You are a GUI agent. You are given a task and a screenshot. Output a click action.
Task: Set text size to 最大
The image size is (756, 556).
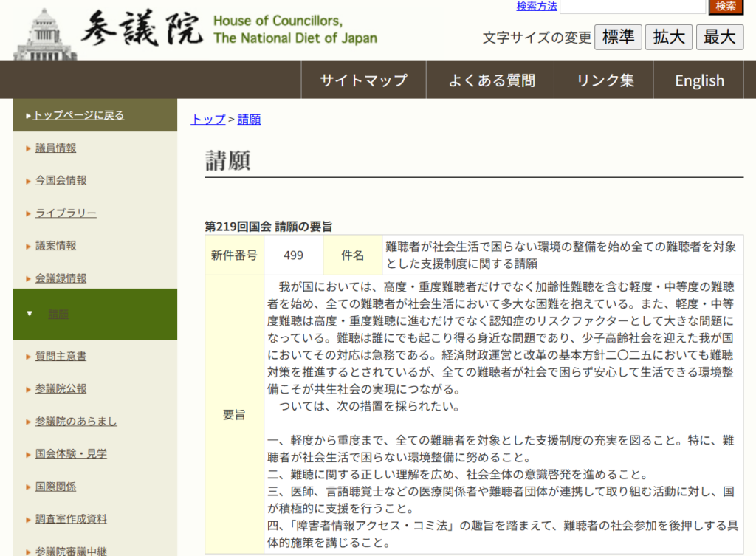coord(719,37)
